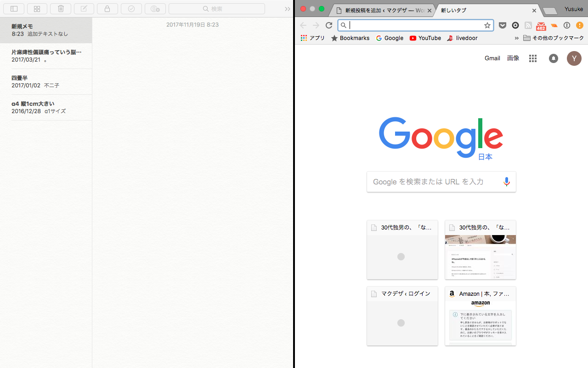Switch Notes to the attachments grid view
This screenshot has height=368, width=588.
[37, 9]
